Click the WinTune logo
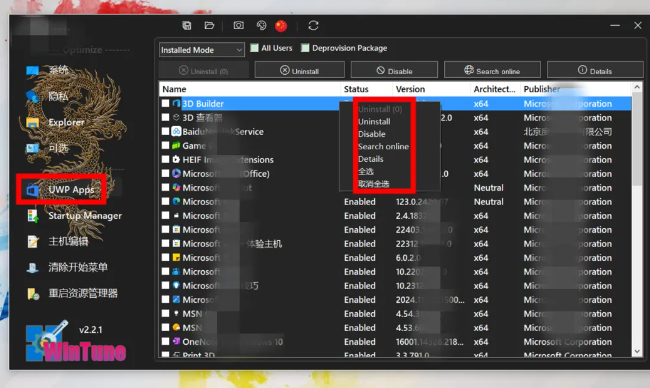Image resolution: width=650 pixels, height=388 pixels. click(75, 341)
